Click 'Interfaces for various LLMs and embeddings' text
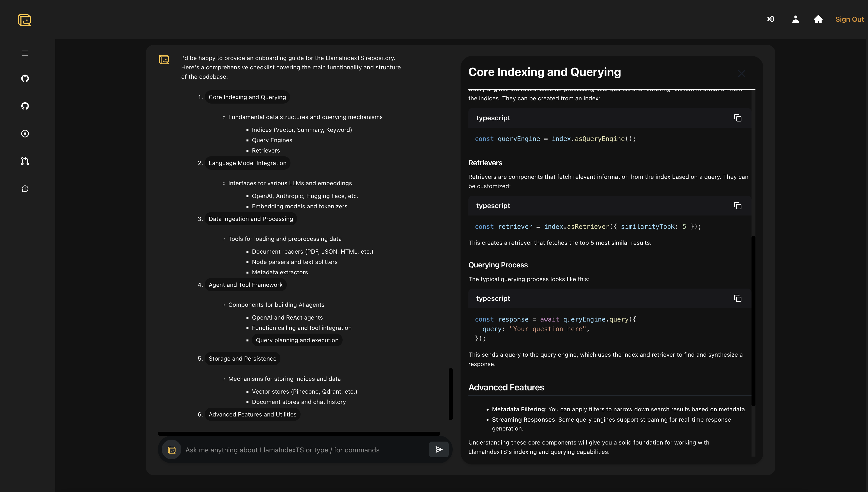This screenshot has width=868, height=492. tap(290, 183)
